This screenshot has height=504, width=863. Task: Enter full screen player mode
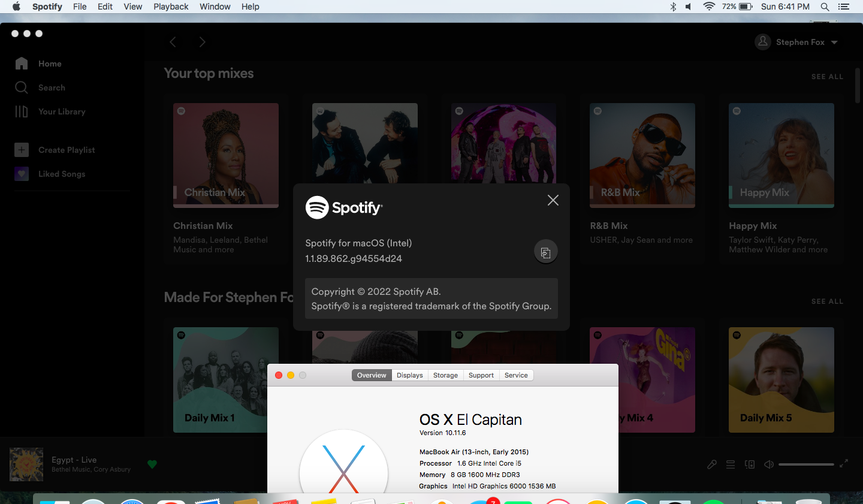844,464
